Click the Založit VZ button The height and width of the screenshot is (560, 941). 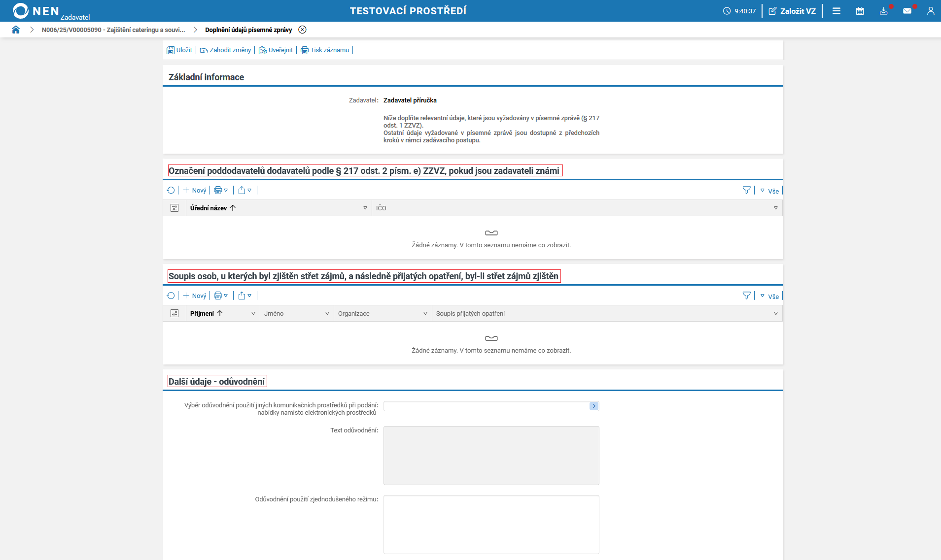coord(792,11)
